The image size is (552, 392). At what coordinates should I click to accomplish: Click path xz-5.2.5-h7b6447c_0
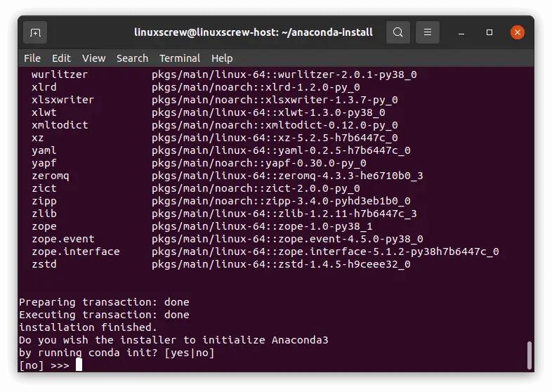pyautogui.click(x=338, y=138)
